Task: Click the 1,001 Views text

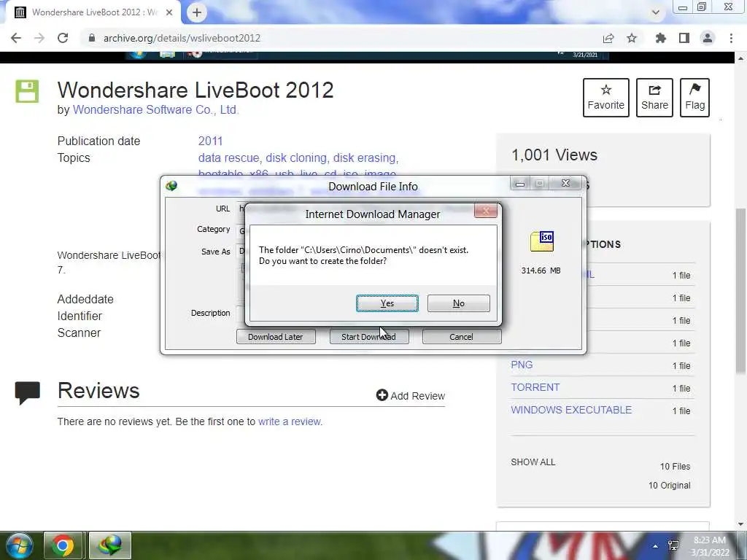Action: tap(554, 155)
